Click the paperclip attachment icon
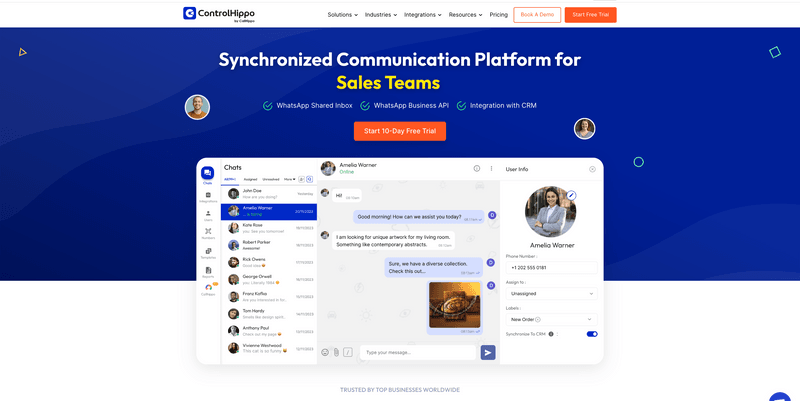 tap(336, 352)
